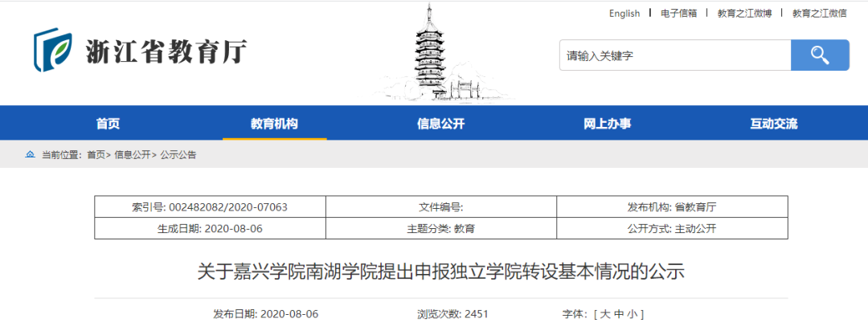
Task: Click the magnifying glass search button
Action: [819, 55]
